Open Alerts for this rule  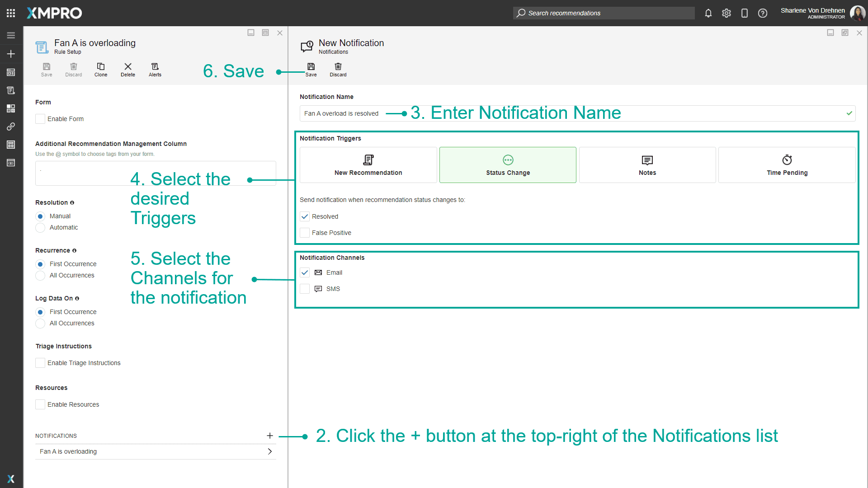155,70
